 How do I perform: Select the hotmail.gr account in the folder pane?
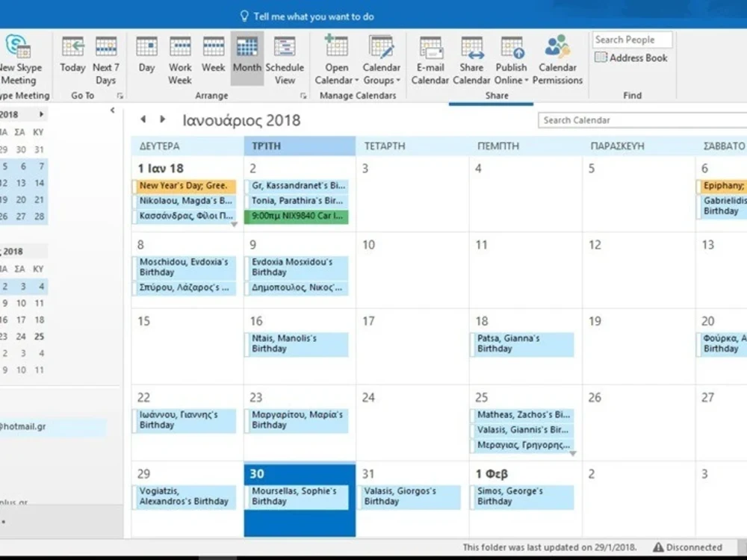(52, 426)
